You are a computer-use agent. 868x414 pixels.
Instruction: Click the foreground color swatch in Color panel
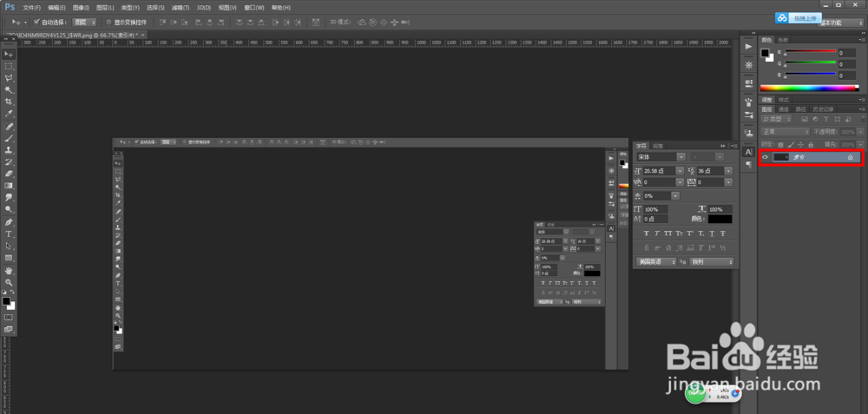click(x=765, y=53)
